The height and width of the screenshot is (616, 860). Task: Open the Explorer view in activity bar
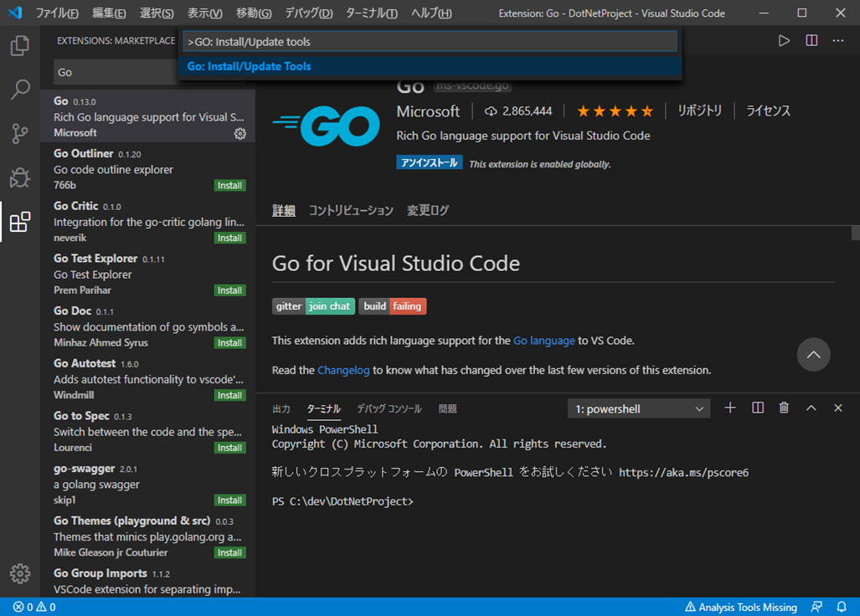point(20,45)
